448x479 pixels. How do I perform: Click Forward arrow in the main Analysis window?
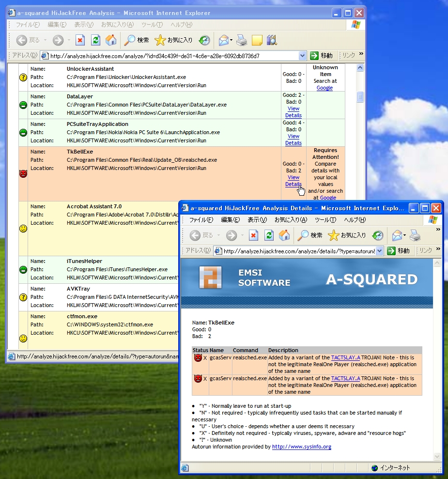[58, 40]
